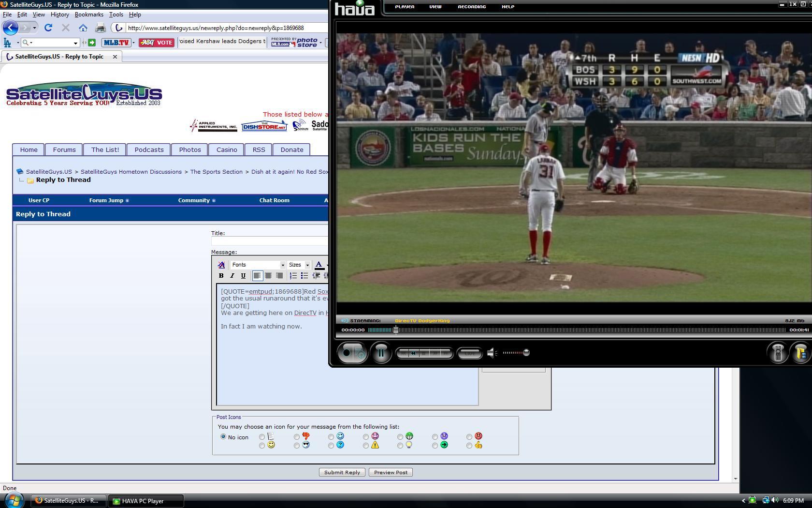812x508 pixels.
Task: Click the Preview Post button
Action: (x=391, y=472)
